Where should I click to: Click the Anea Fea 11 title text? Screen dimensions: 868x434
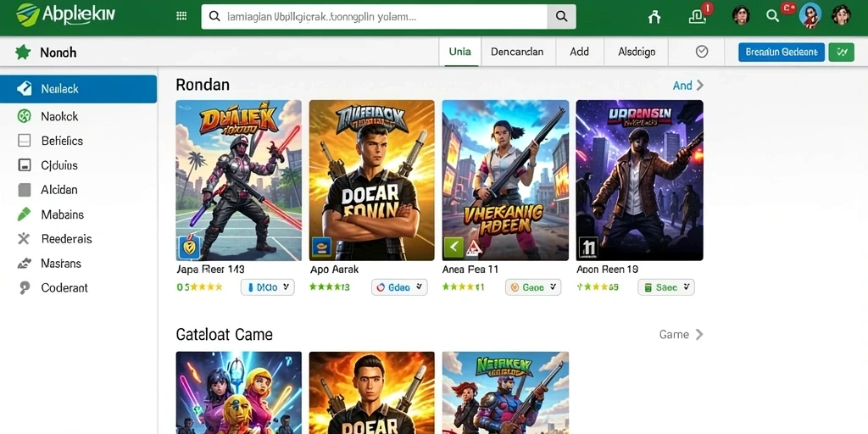(x=470, y=270)
